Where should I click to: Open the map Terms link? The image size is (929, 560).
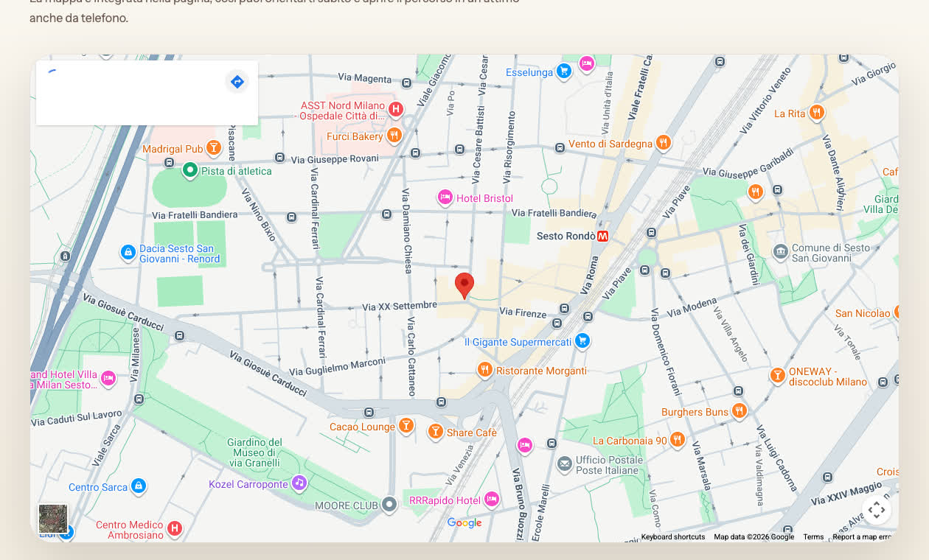tap(813, 537)
